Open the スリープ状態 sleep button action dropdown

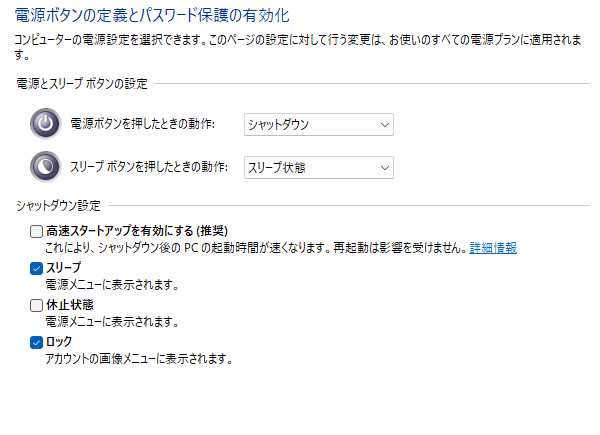point(318,167)
